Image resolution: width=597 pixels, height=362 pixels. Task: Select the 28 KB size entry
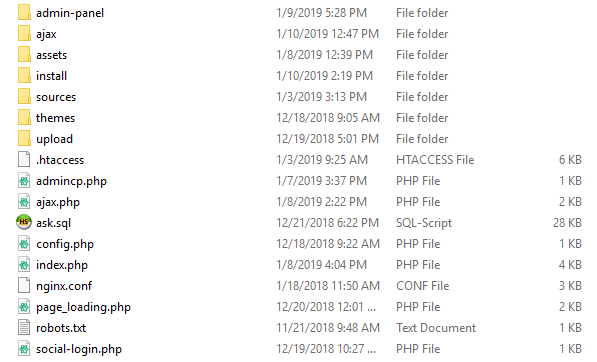[x=567, y=223]
